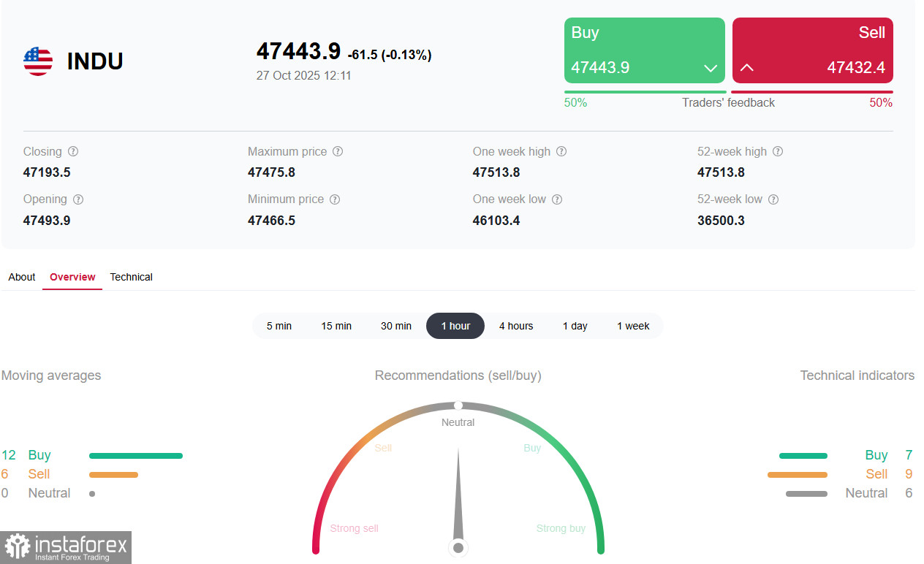Viewport: 924px width, 564px height.
Task: Click the Maximum price value 47475.8
Action: point(271,172)
